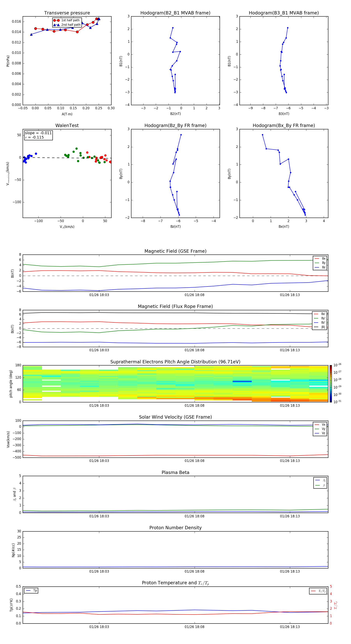This screenshot has height=644, width=351.
Task: Select Bx' in the Flux Rope legend
Action: (320, 314)
